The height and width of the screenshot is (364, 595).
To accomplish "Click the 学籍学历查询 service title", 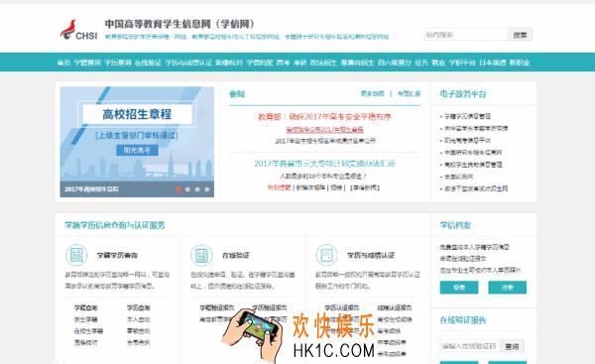I will pos(117,255).
